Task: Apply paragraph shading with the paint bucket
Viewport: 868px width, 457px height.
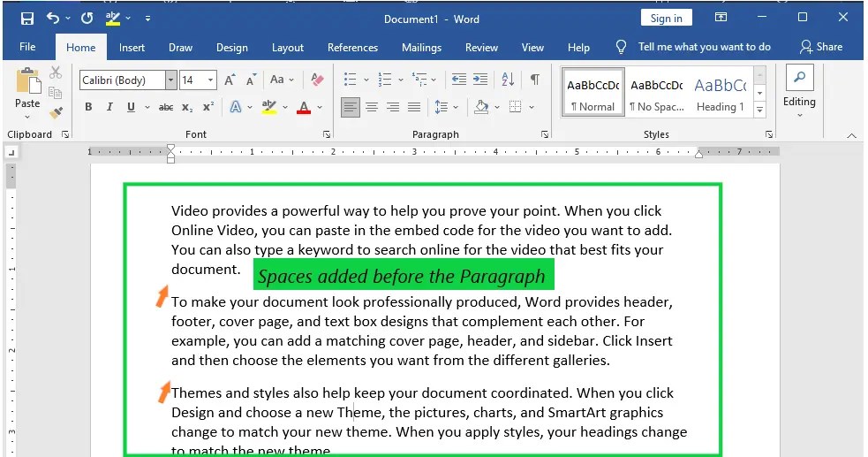Action: click(x=481, y=107)
